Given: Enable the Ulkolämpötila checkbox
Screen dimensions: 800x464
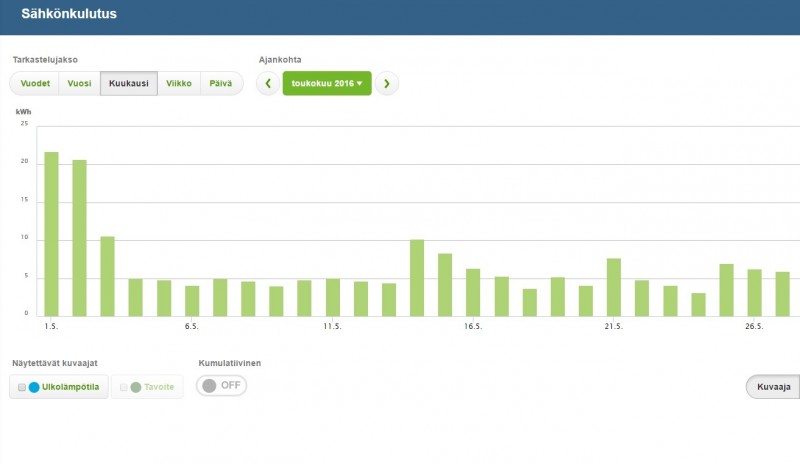Looking at the screenshot, I should 22,387.
